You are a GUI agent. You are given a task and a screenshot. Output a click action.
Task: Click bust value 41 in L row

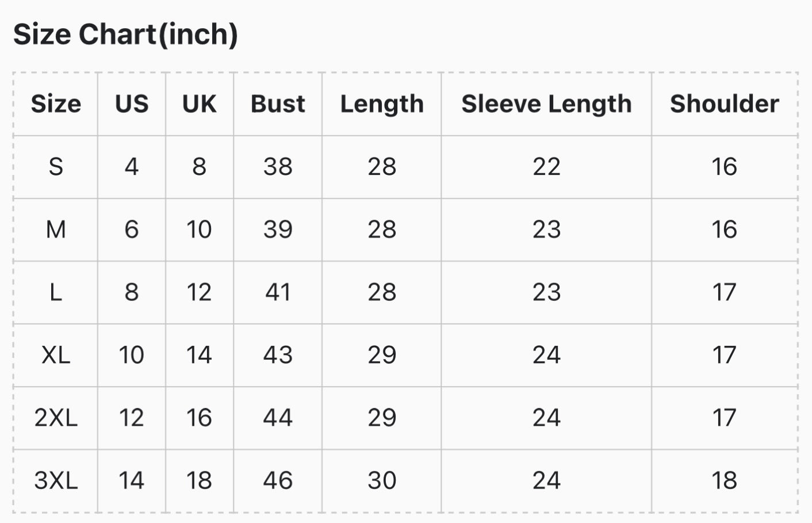[x=278, y=292]
